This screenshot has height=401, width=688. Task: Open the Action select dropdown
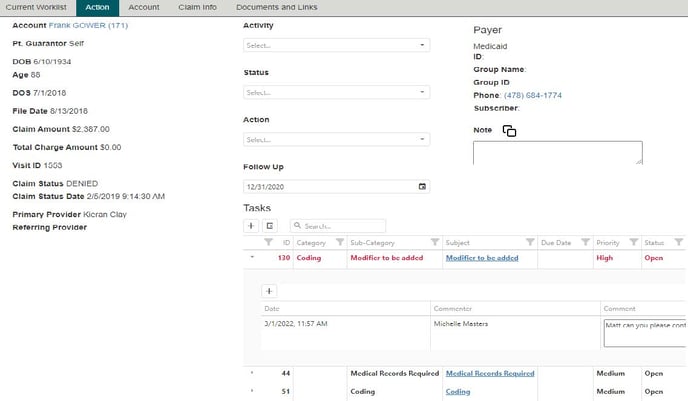click(x=337, y=139)
